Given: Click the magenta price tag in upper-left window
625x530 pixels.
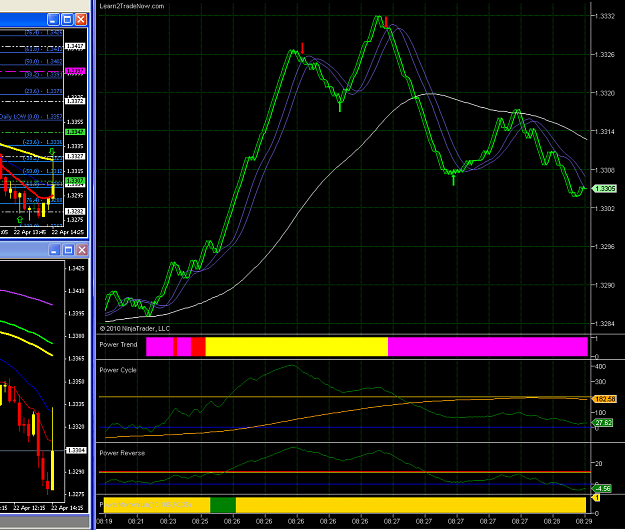Looking at the screenshot, I should (x=75, y=71).
